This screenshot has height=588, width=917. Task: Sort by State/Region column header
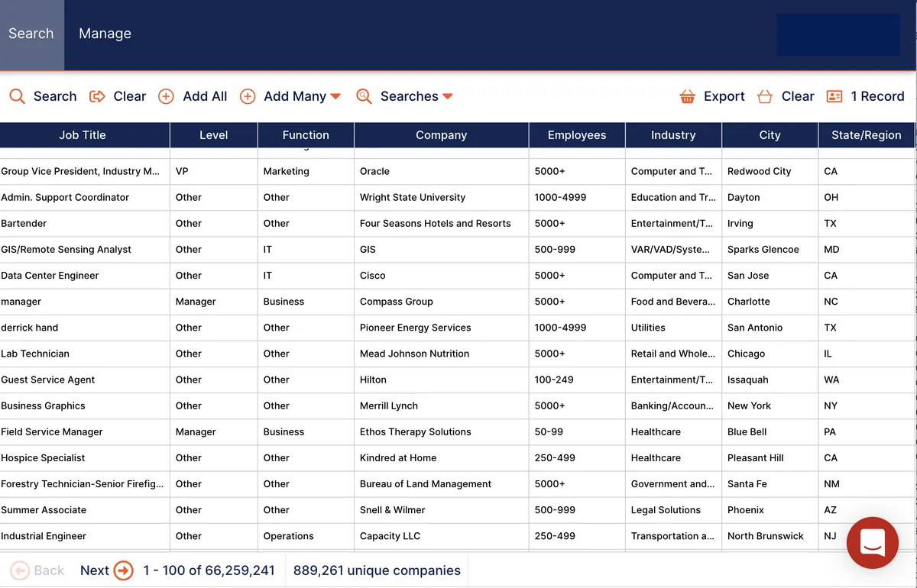[867, 135]
